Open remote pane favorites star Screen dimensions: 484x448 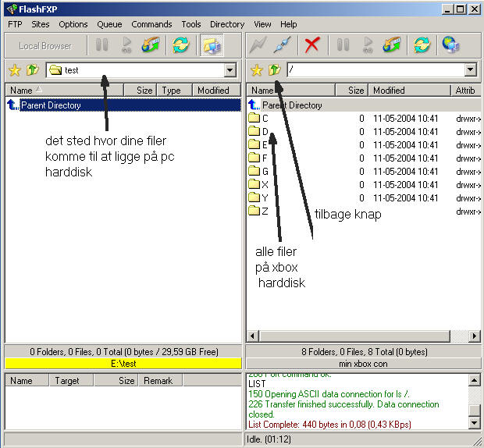257,70
